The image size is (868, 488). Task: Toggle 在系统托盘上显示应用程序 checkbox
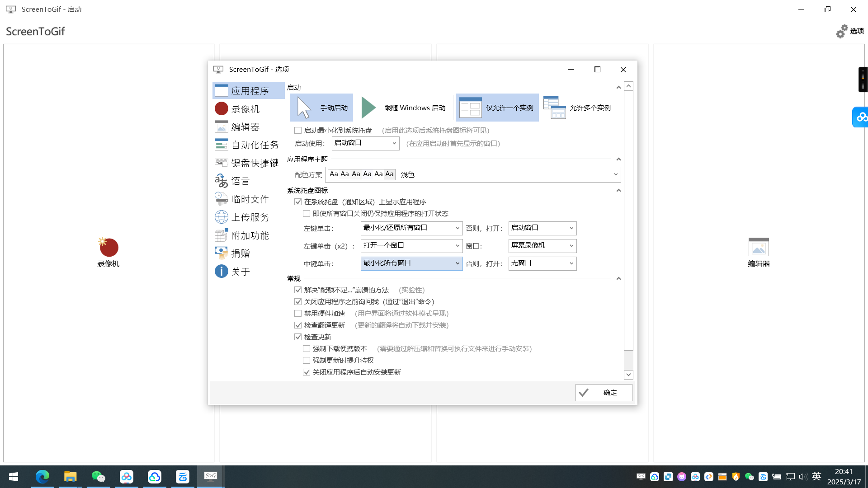(298, 202)
